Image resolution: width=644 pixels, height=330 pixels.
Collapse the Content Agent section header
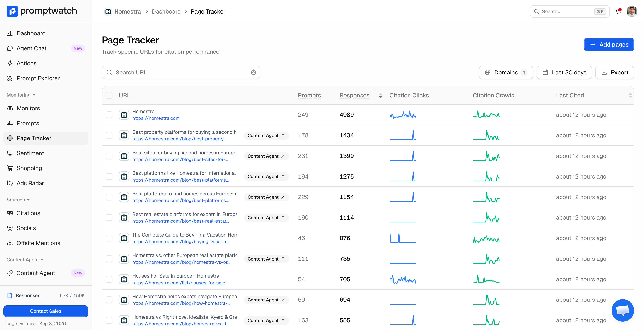click(x=25, y=260)
